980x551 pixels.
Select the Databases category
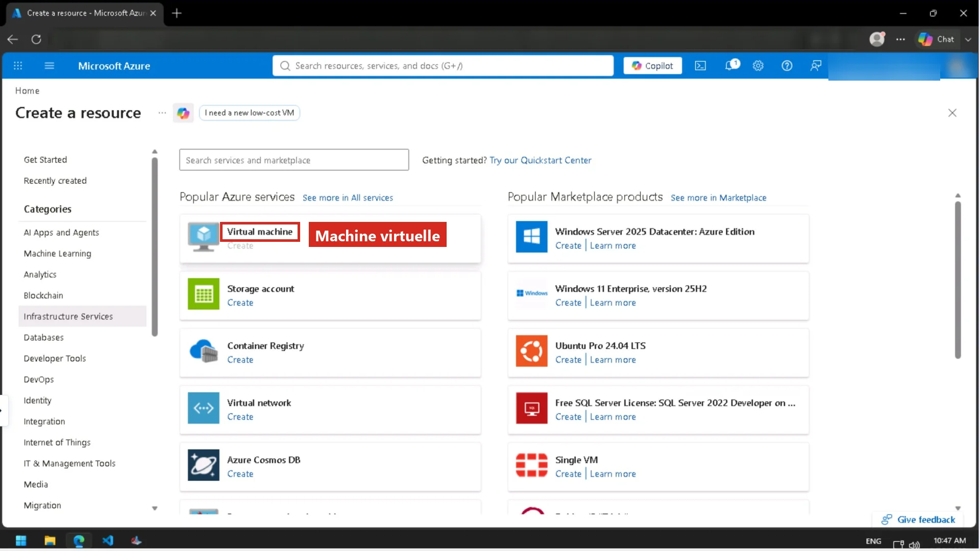click(43, 338)
